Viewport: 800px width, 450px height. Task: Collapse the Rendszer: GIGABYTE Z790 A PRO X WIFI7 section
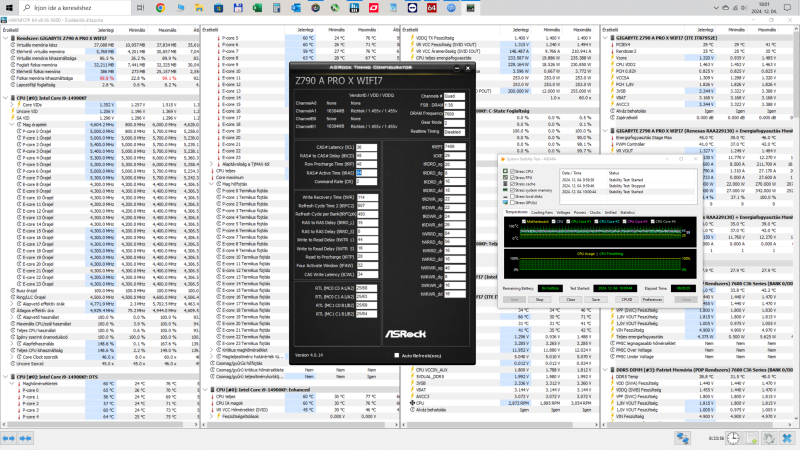tap(6, 38)
